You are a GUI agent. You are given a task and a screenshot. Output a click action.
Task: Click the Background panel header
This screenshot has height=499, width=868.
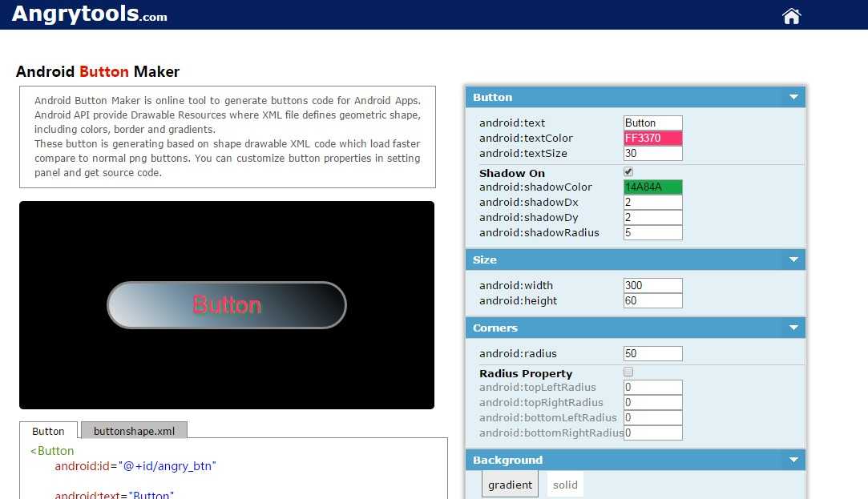pos(636,460)
